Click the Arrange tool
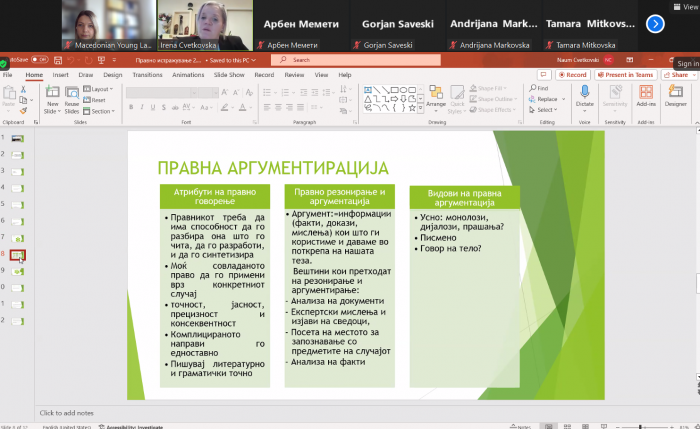The image size is (700, 429). click(436, 97)
